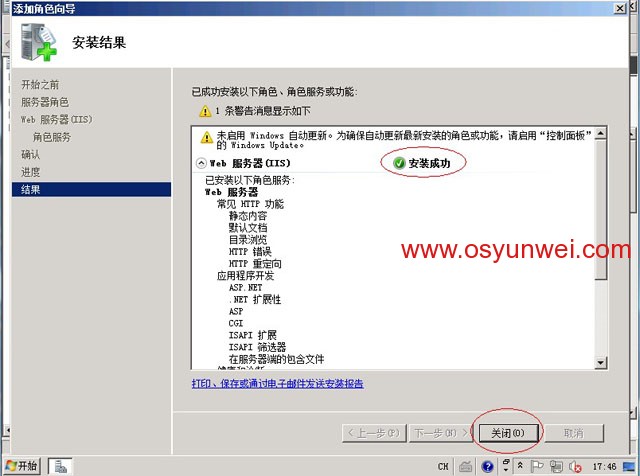640x476 pixels.
Task: Select the 进度 step in sidebar
Action: tap(31, 172)
